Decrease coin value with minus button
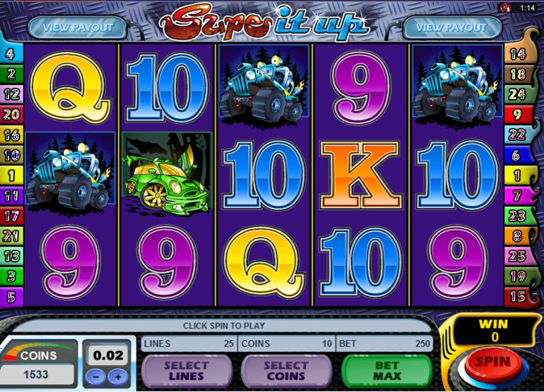The height and width of the screenshot is (392, 544). (96, 377)
